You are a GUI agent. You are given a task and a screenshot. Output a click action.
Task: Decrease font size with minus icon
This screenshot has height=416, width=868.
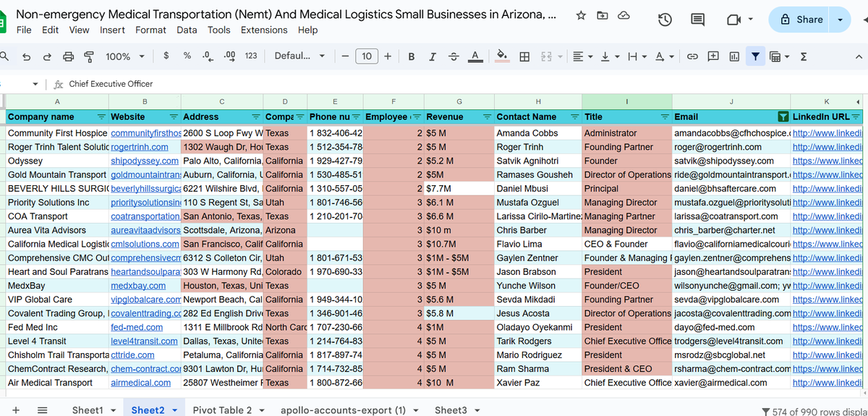click(x=346, y=56)
